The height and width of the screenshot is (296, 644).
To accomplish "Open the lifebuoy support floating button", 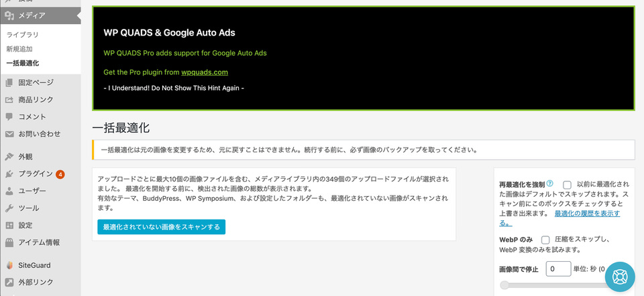I will (x=620, y=277).
